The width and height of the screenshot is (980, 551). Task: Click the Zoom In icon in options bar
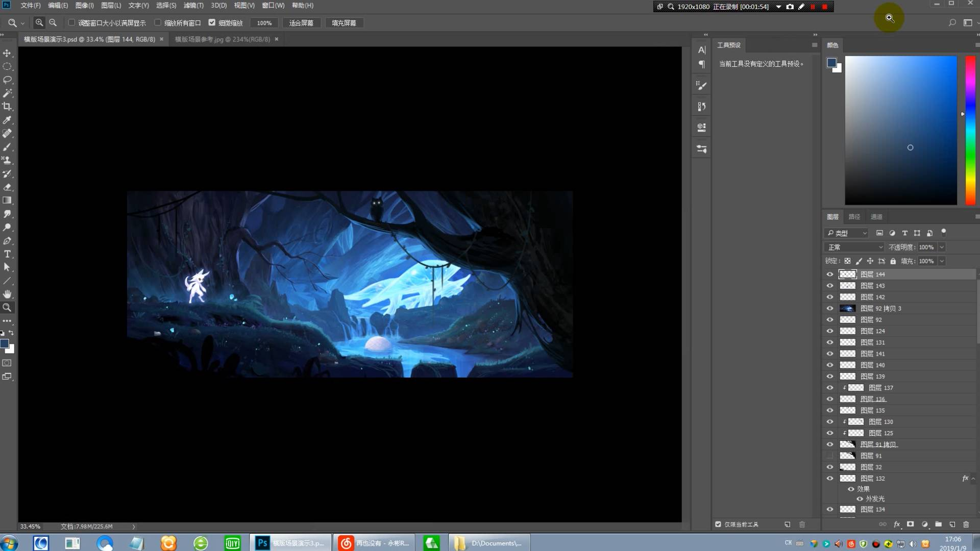[x=39, y=23]
